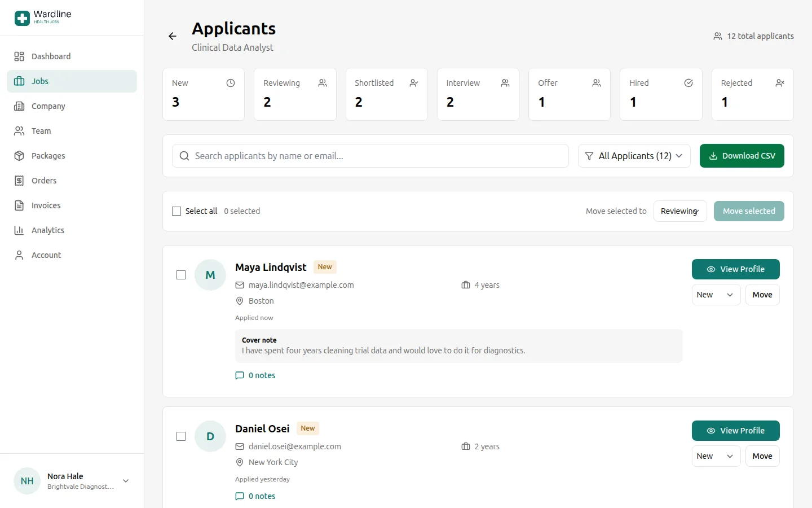Viewport: 812px width, 508px height.
Task: Open Daniel Osei's status dropdown
Action: click(x=716, y=456)
